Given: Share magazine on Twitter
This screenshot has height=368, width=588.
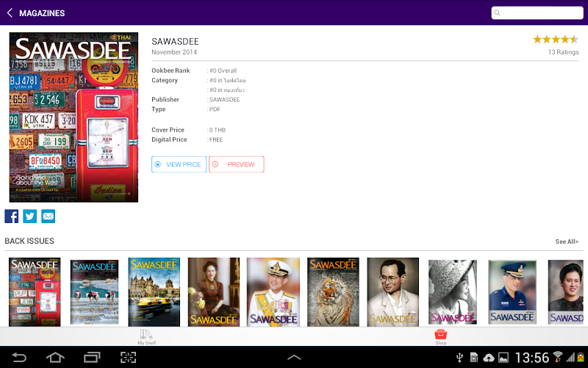Looking at the screenshot, I should tap(29, 216).
